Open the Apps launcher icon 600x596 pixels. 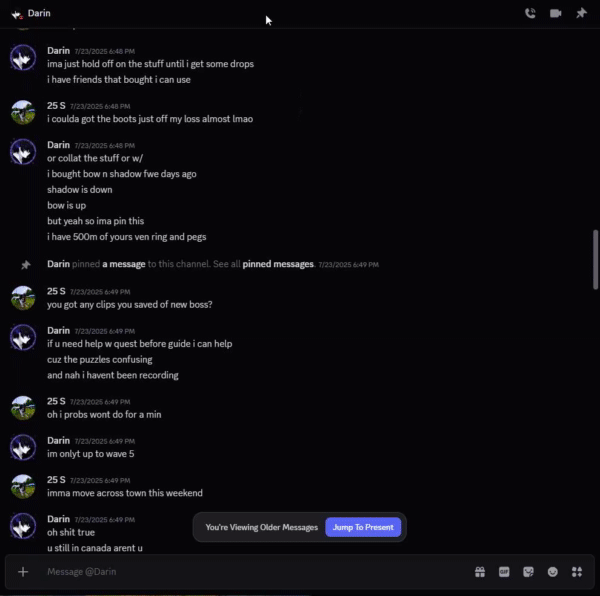point(577,572)
